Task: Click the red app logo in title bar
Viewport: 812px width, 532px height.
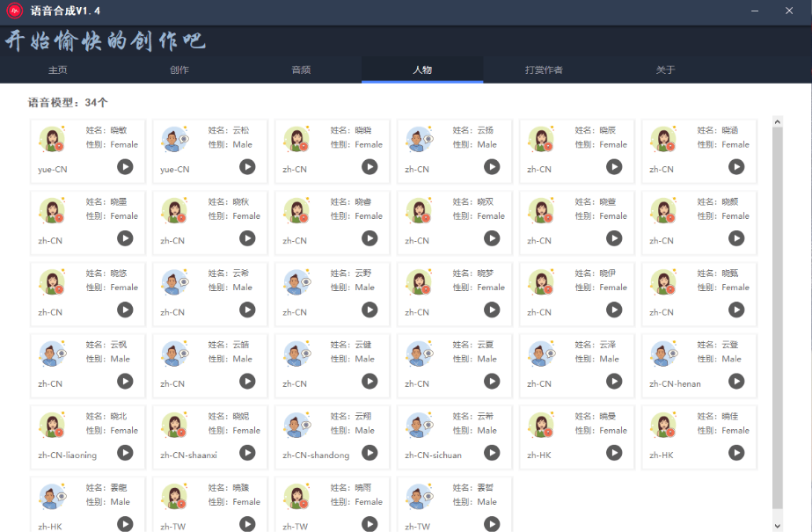Action: pyautogui.click(x=14, y=11)
